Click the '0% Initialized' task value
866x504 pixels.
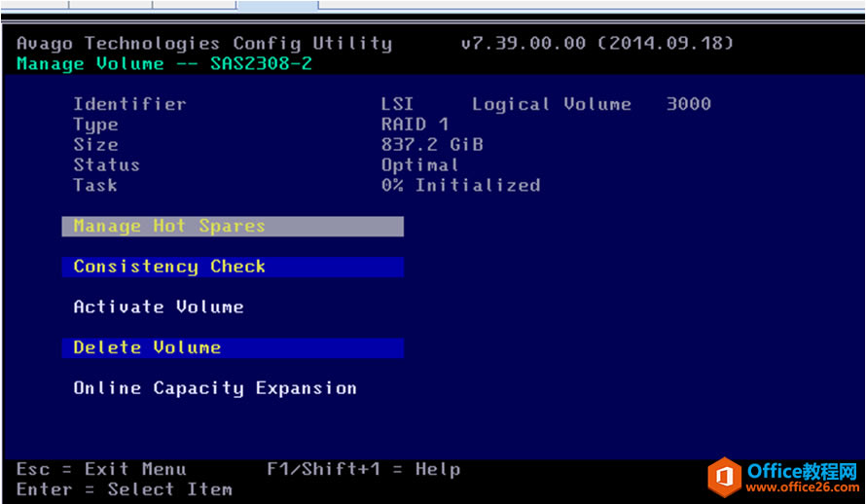460,186
